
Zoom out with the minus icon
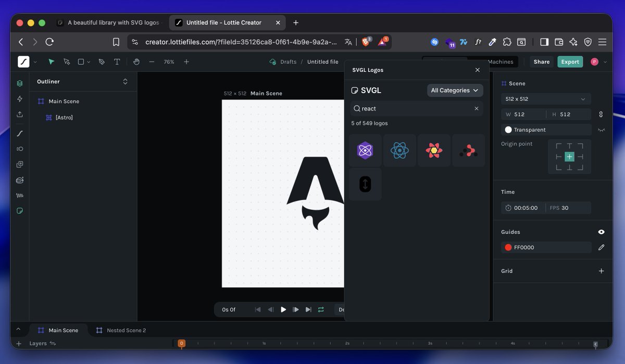tap(152, 61)
